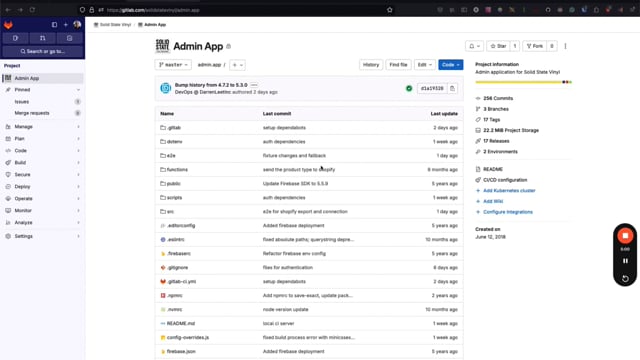Open Bump history commit title
The height and width of the screenshot is (360, 640).
[211, 85]
